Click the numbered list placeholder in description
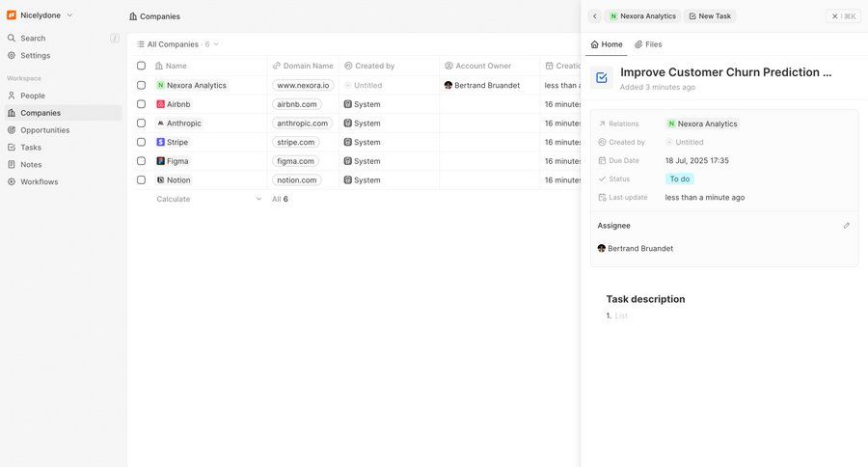The height and width of the screenshot is (467, 868). (x=621, y=316)
